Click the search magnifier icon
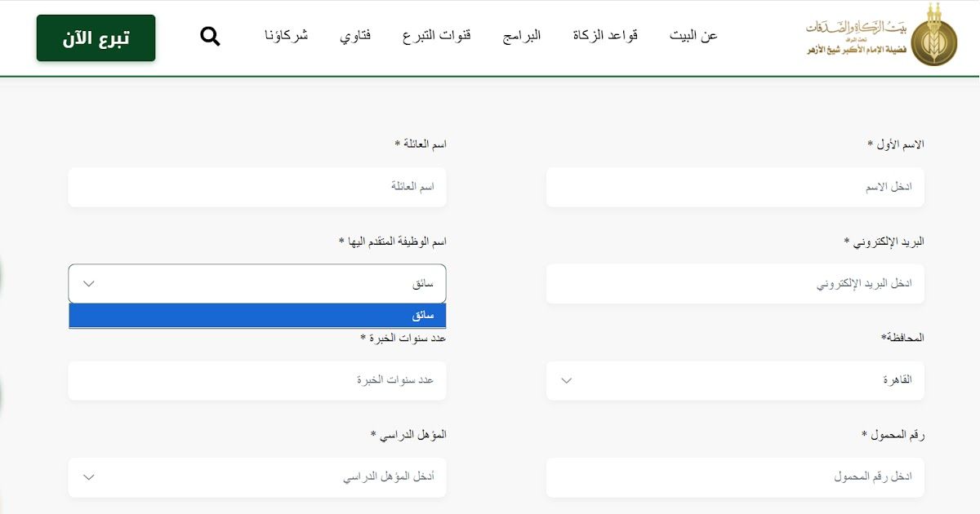Screen dimensions: 980x514 coord(210,36)
